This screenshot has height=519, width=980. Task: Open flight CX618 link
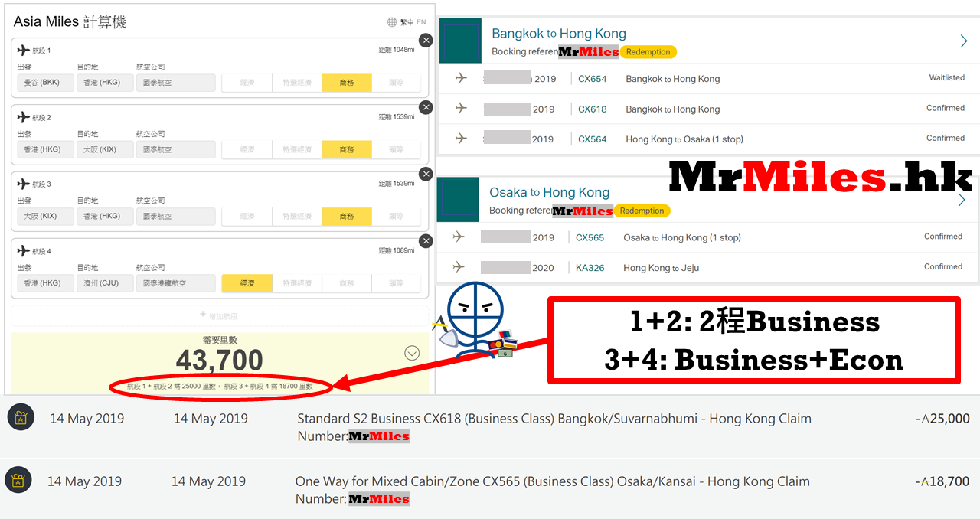click(592, 109)
